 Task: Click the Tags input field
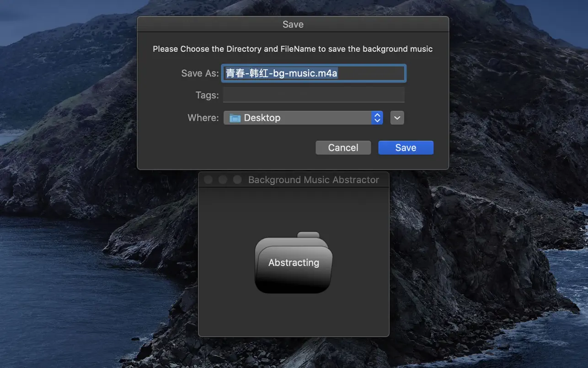point(314,95)
